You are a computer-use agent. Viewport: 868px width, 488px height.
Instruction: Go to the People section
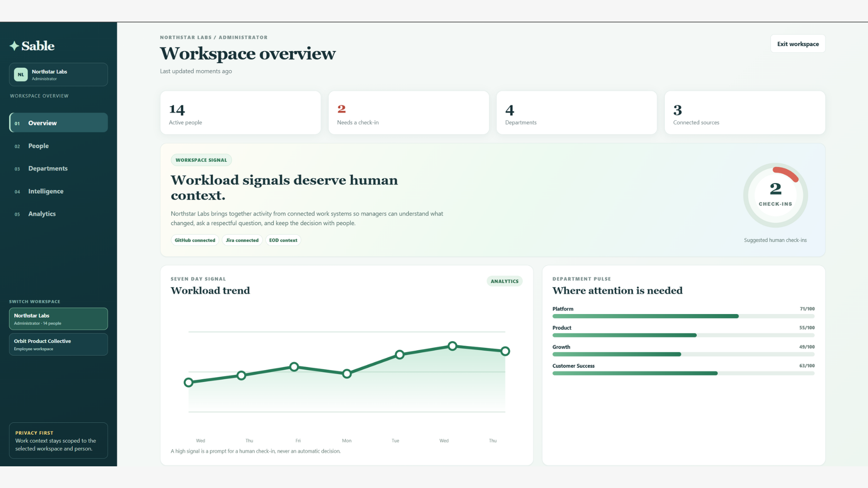pos(58,146)
